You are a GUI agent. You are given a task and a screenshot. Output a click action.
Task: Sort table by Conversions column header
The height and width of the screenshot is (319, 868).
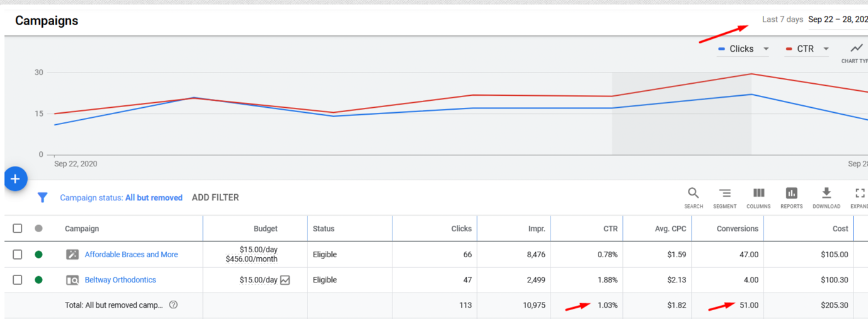[x=737, y=229]
